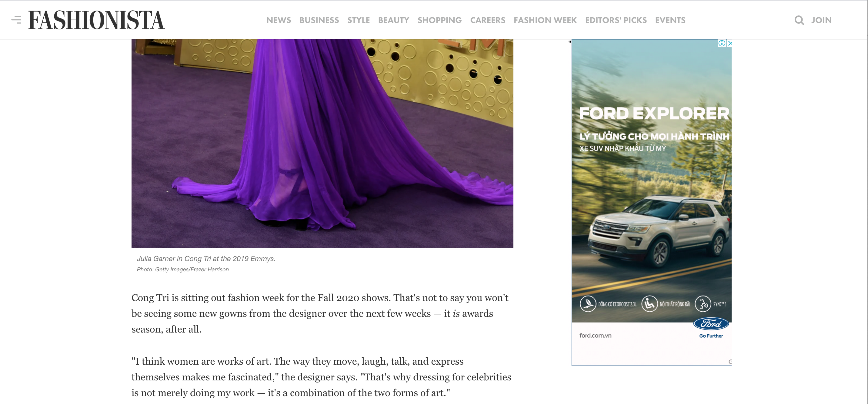Open the Careers page

pyautogui.click(x=487, y=20)
